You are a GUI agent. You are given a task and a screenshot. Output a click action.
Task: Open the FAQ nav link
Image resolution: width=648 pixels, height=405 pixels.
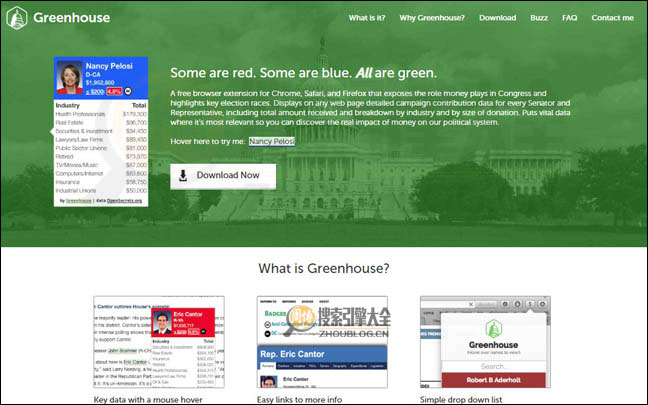point(569,18)
